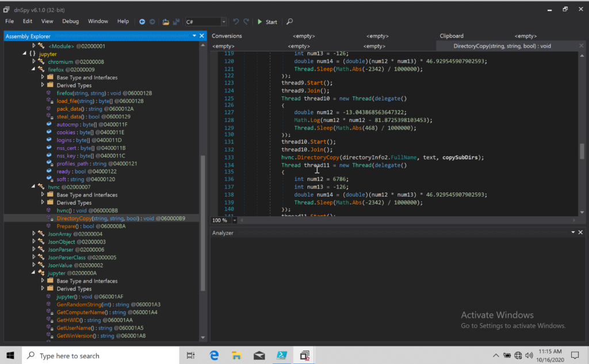Image resolution: width=589 pixels, height=364 pixels.
Task: Collapse the hvnc class node
Action: pos(34,187)
